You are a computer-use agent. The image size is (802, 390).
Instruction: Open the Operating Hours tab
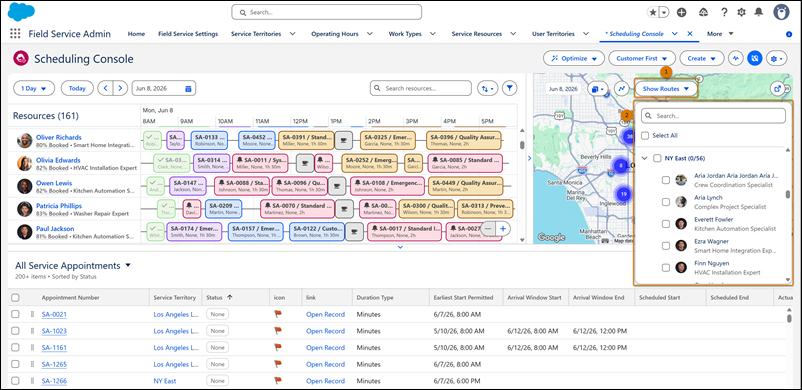click(335, 34)
